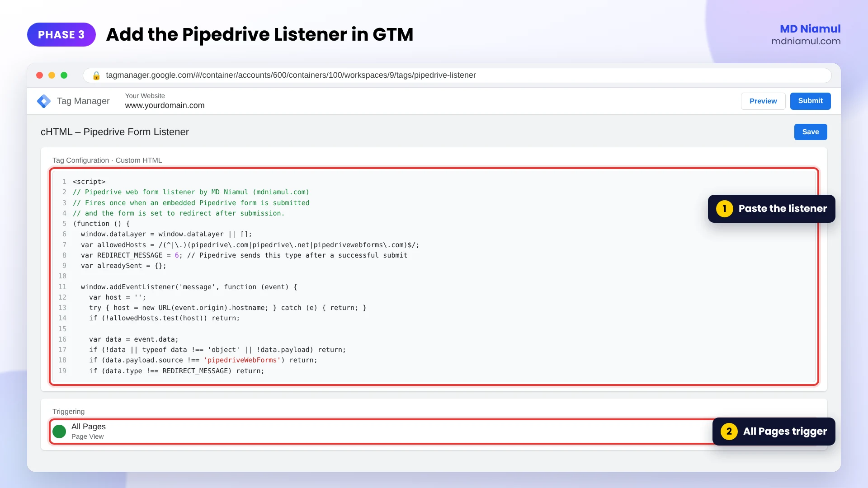Click the 'pipedriveWebForms' string in code
Screen dimensions: 868x488
pos(242,360)
